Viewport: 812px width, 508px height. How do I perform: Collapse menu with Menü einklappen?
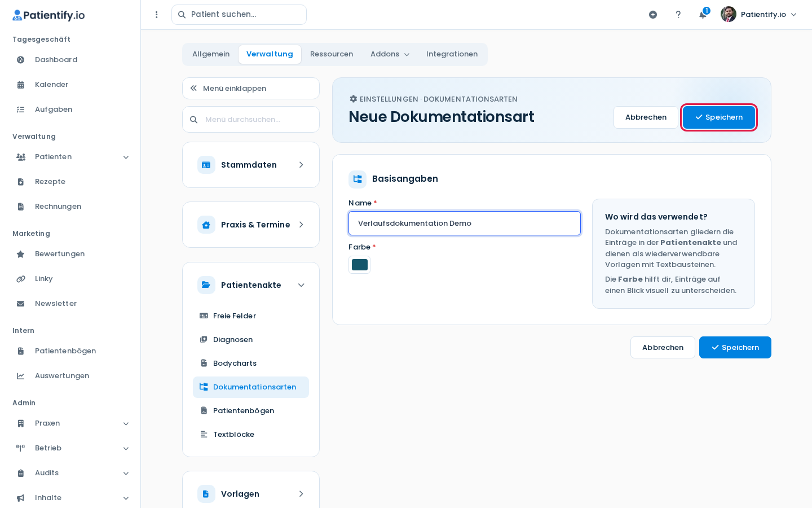251,89
